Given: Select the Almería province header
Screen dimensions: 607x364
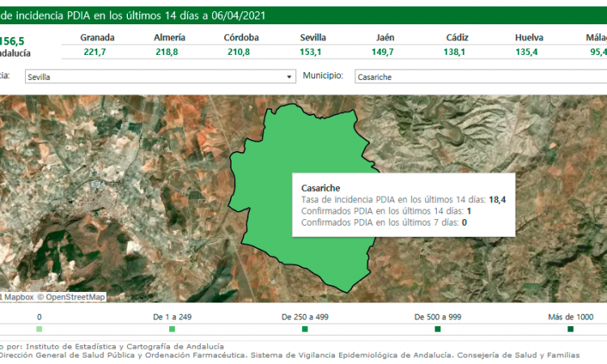Looking at the screenshot, I should point(169,38).
